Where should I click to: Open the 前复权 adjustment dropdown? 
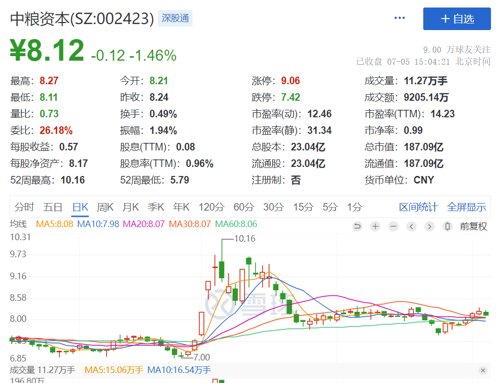tap(473, 227)
